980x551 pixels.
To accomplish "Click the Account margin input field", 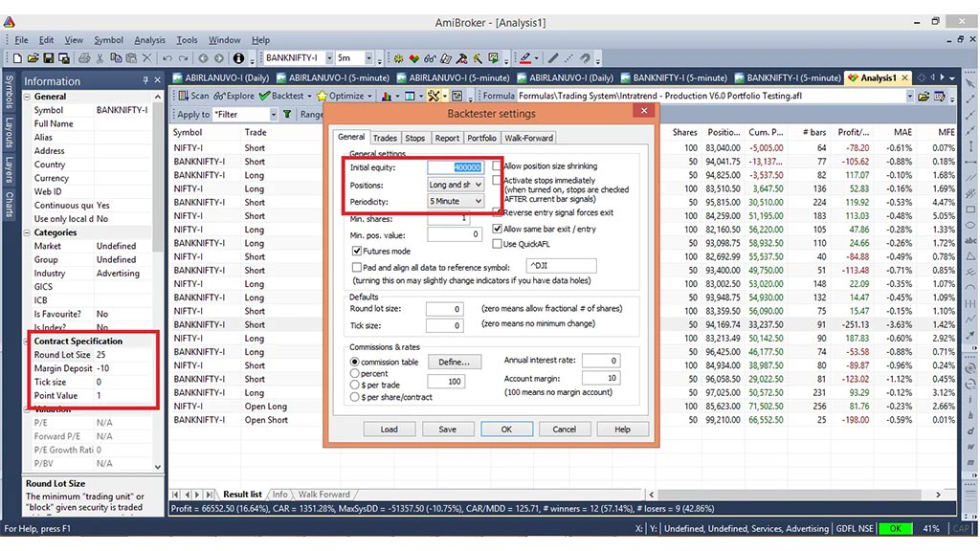I will 601,378.
